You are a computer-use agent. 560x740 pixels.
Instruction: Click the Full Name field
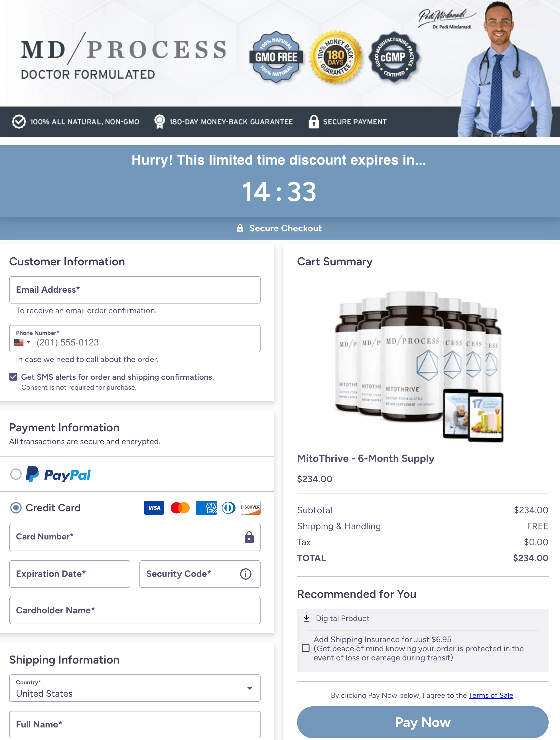coord(135,725)
